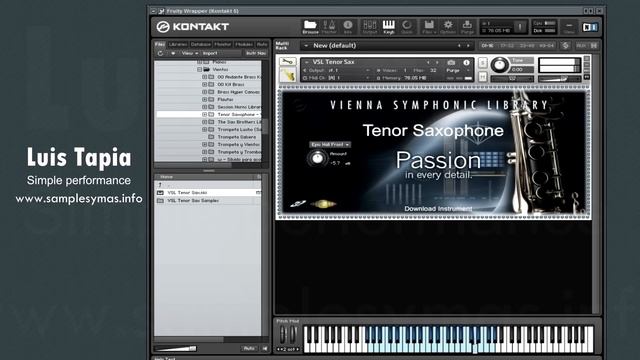
Task: Open the Output mixer icon
Action: (370, 27)
